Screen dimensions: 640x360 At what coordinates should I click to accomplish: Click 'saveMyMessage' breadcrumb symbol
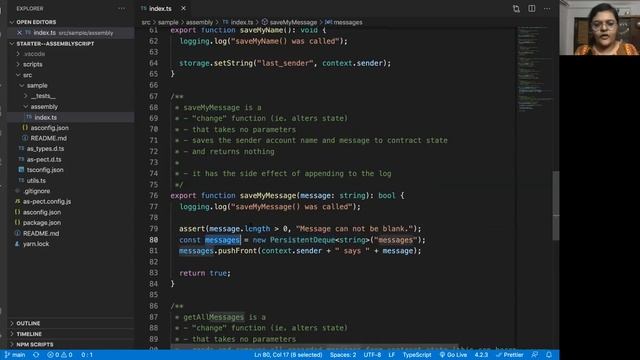(293, 22)
